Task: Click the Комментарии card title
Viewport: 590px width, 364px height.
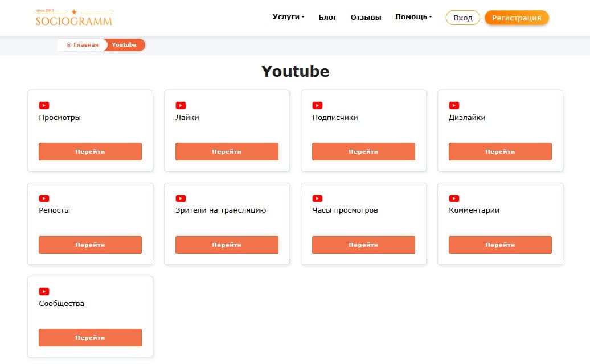Action: [x=474, y=210]
